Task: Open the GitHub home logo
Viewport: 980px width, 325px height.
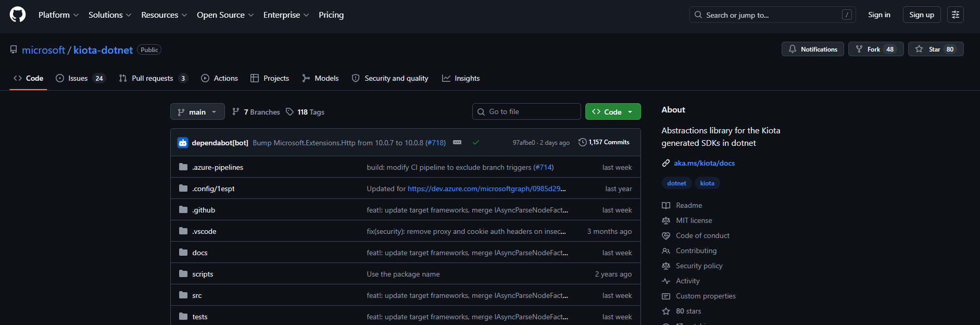Action: pos(18,15)
